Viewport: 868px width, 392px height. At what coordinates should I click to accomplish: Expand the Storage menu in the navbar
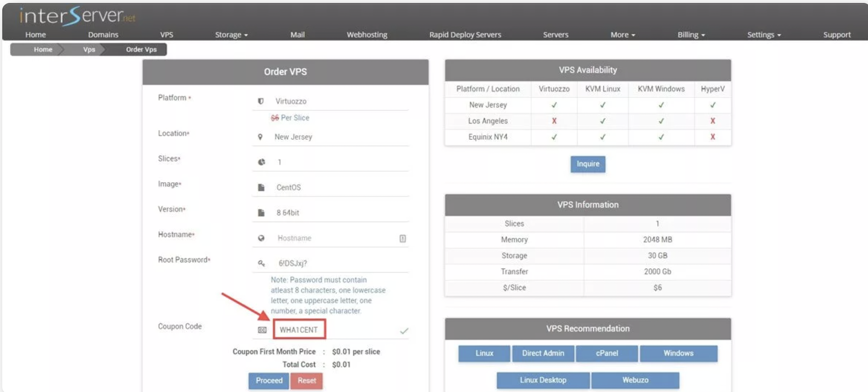point(231,35)
